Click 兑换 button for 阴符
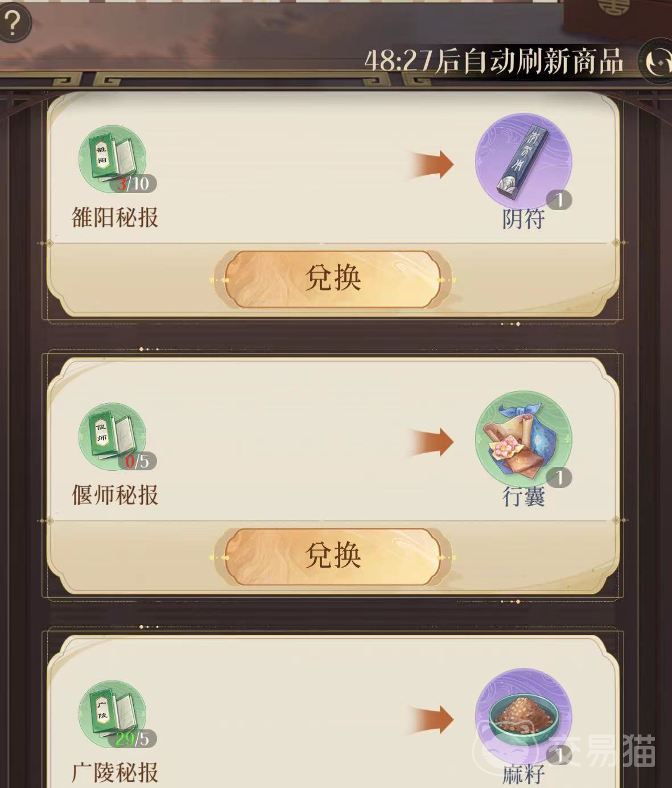 point(333,279)
